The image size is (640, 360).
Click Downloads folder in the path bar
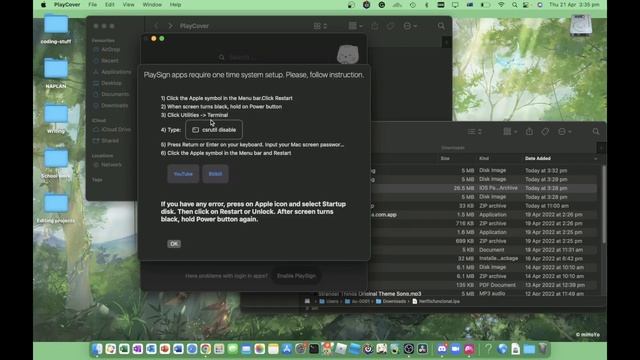pos(391,301)
